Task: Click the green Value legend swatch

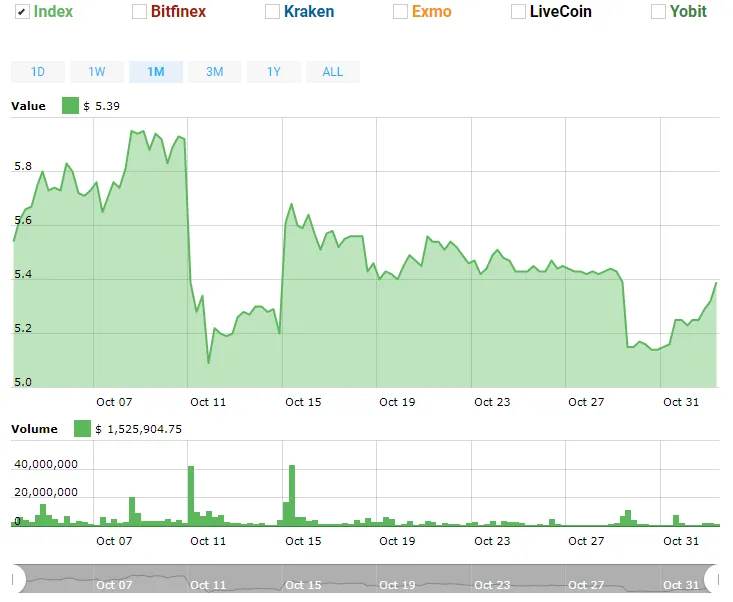Action: [70, 106]
